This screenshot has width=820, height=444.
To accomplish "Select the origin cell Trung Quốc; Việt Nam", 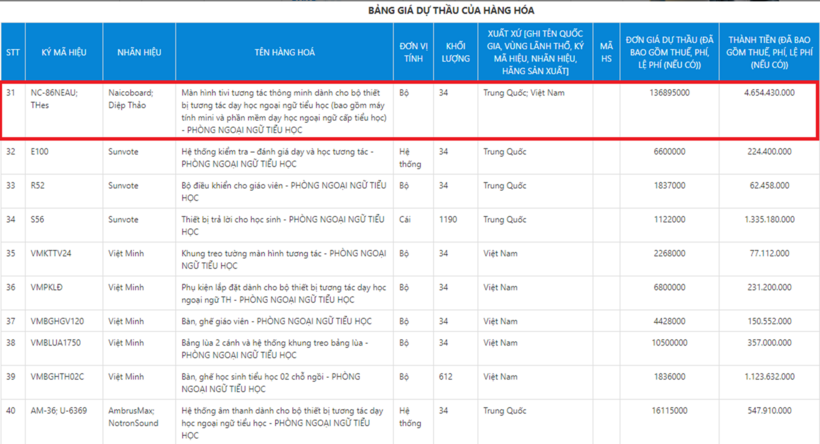I will tap(524, 92).
